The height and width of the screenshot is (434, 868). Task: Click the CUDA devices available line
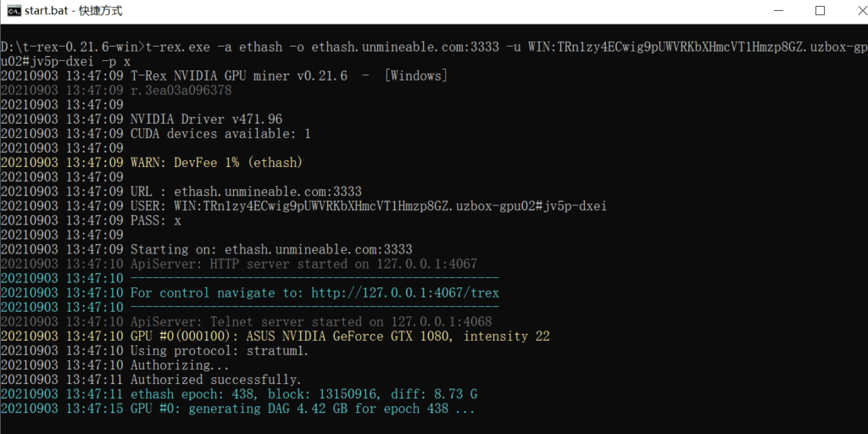[220, 134]
